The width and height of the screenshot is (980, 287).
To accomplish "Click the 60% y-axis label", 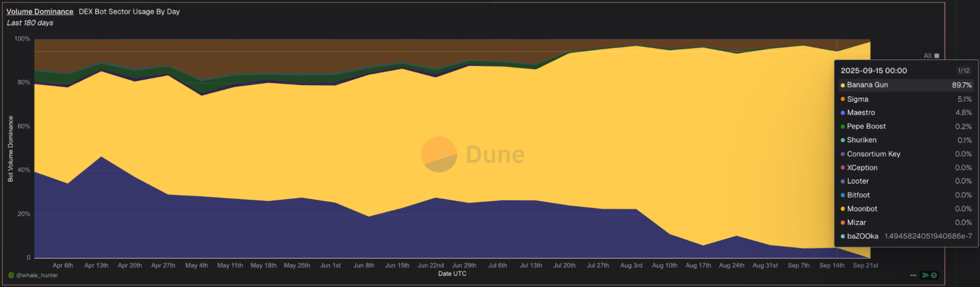I will (24, 126).
